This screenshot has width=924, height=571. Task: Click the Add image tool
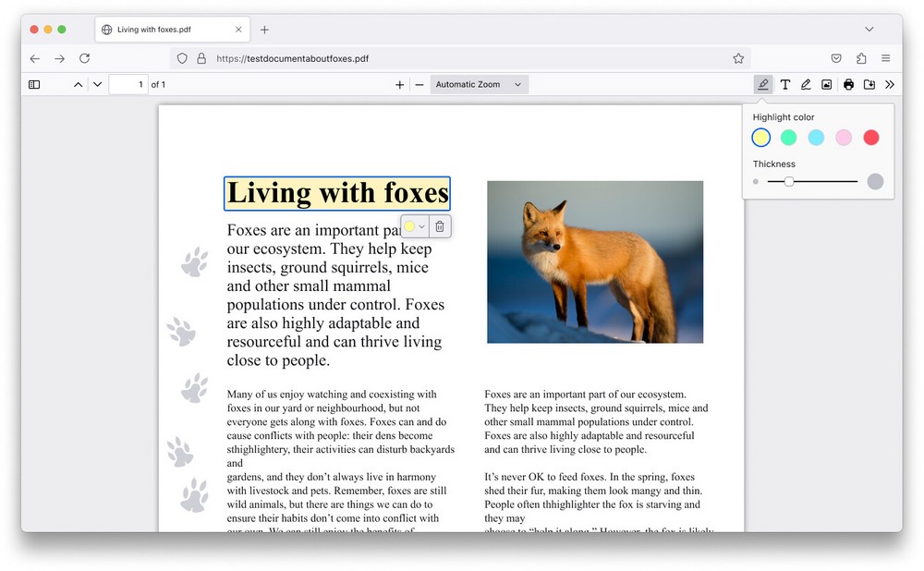click(826, 84)
